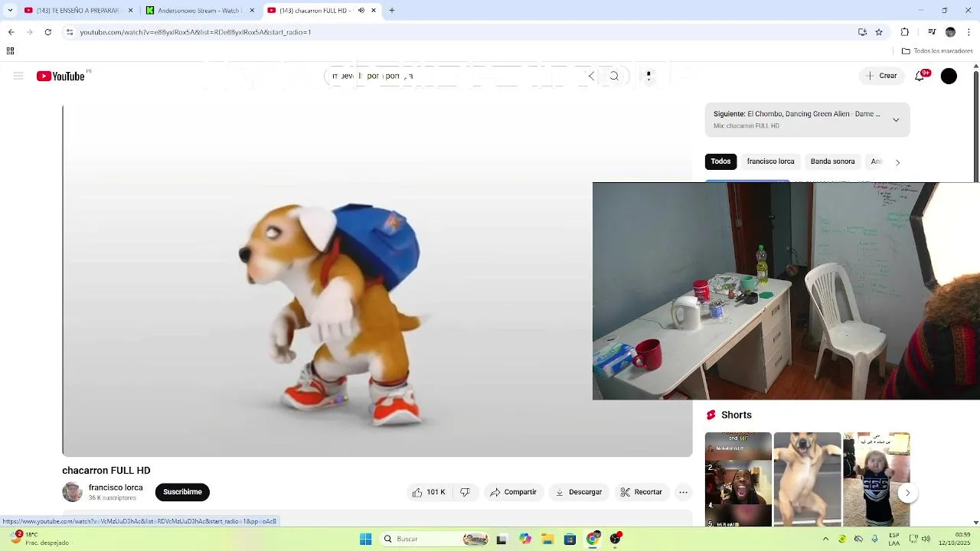The width and height of the screenshot is (980, 551).
Task: Open Chrome three-dot menu
Action: tap(969, 32)
